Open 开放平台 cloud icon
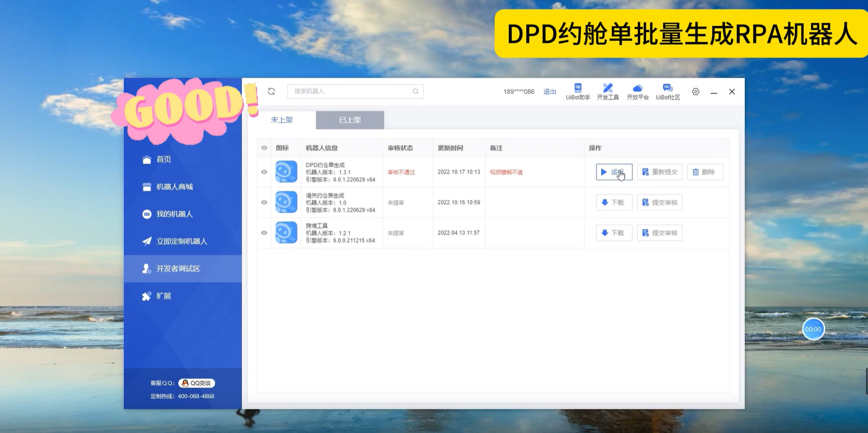 click(638, 92)
